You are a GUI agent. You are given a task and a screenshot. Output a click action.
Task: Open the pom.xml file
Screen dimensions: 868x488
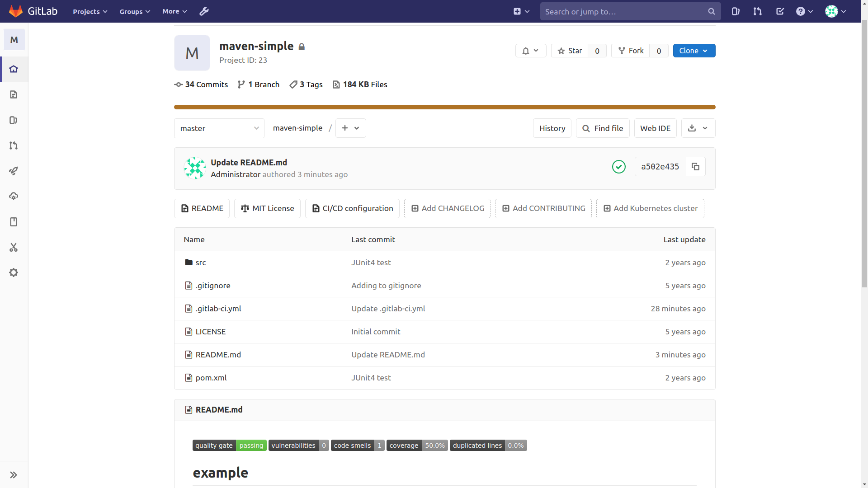pos(211,378)
